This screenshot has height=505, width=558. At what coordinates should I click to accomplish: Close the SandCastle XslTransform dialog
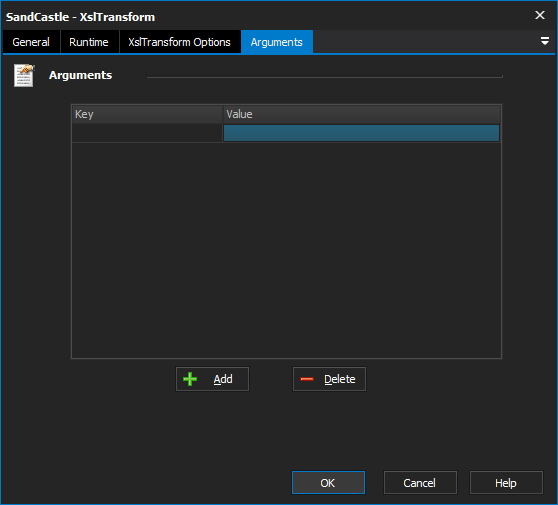coord(540,15)
